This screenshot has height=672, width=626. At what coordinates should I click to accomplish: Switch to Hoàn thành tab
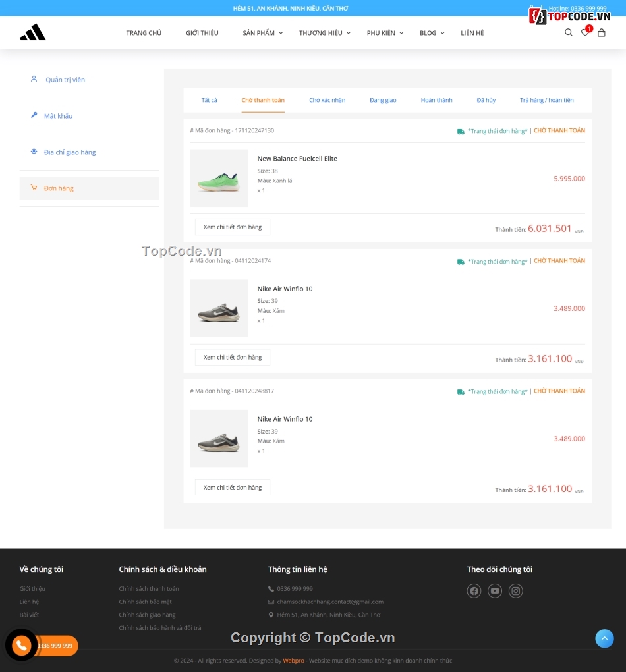click(x=436, y=100)
